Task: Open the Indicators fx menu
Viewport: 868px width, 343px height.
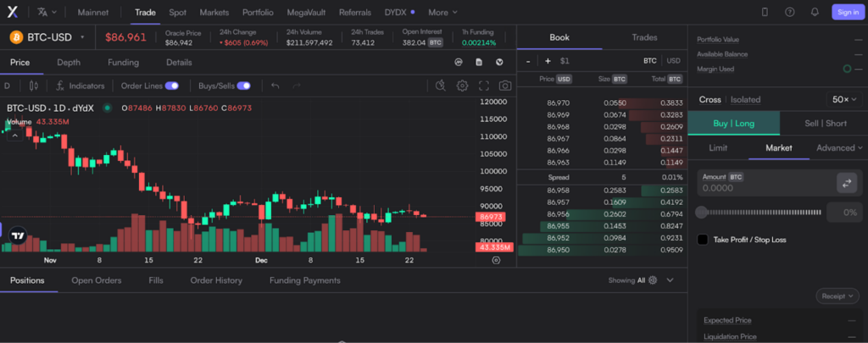Action: [x=81, y=86]
